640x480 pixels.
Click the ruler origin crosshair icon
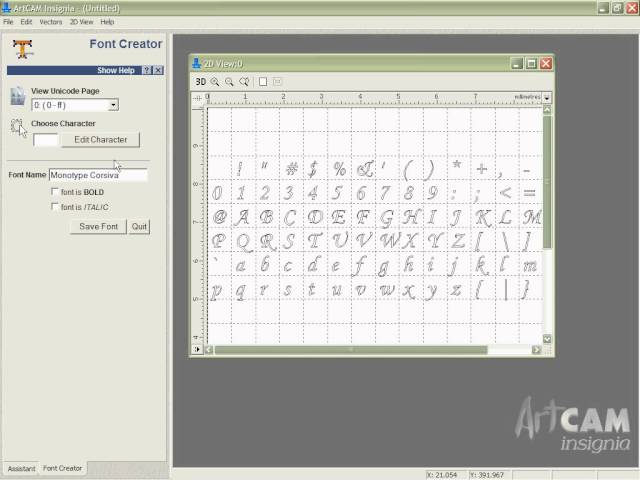[197, 98]
